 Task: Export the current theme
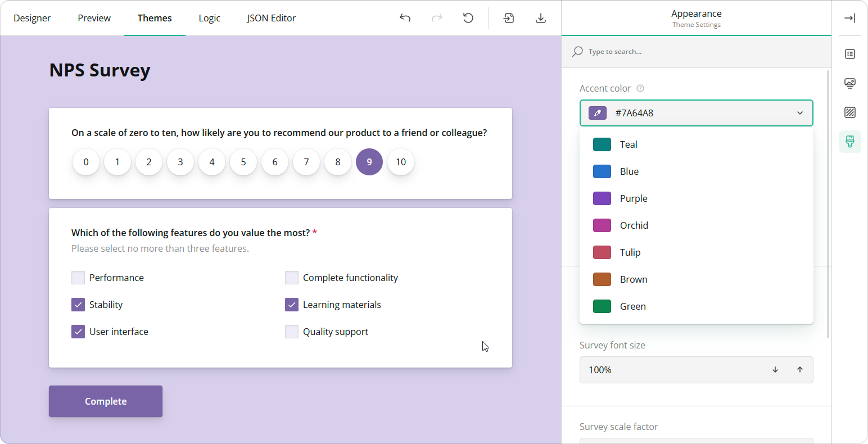[540, 18]
